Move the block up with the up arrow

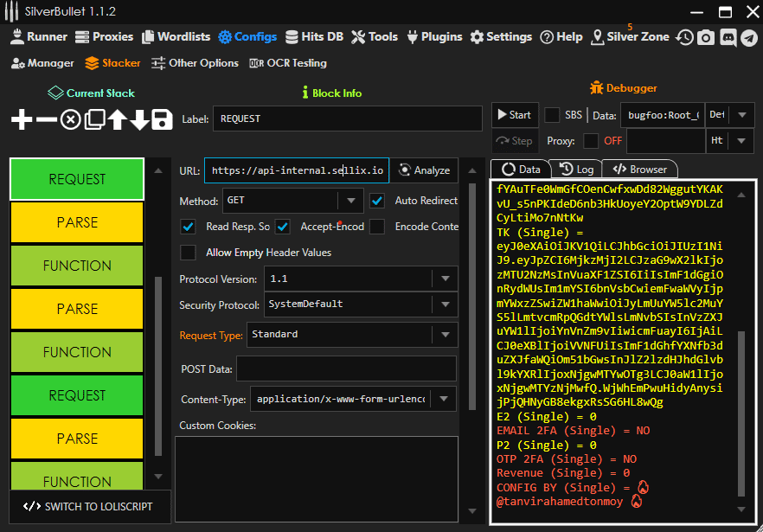pos(117,119)
